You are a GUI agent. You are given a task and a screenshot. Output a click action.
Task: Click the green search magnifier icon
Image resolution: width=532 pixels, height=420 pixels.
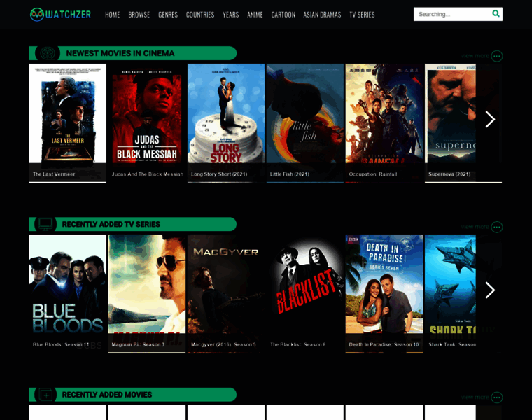tap(496, 13)
